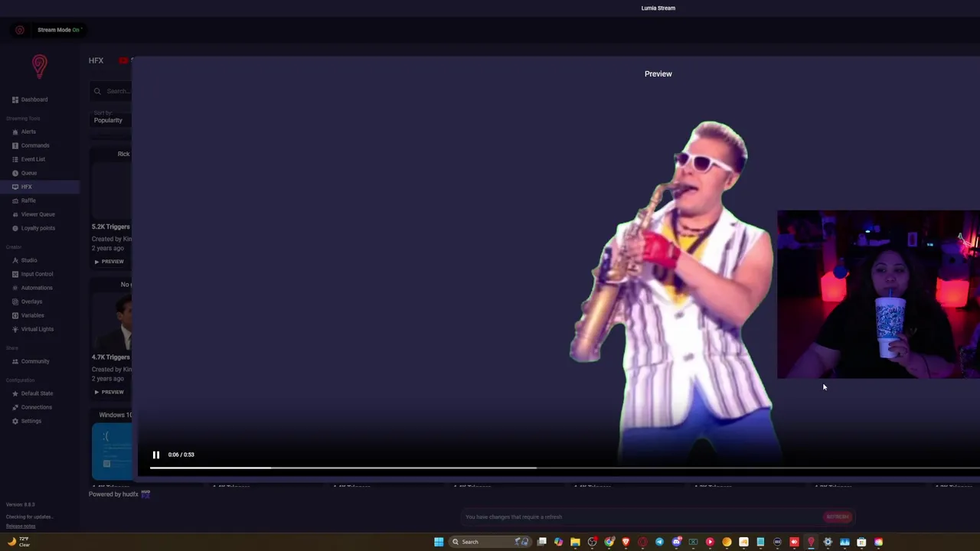Screen dimensions: 980x551
Task: Select the office man effect thumbnail
Action: (x=112, y=321)
